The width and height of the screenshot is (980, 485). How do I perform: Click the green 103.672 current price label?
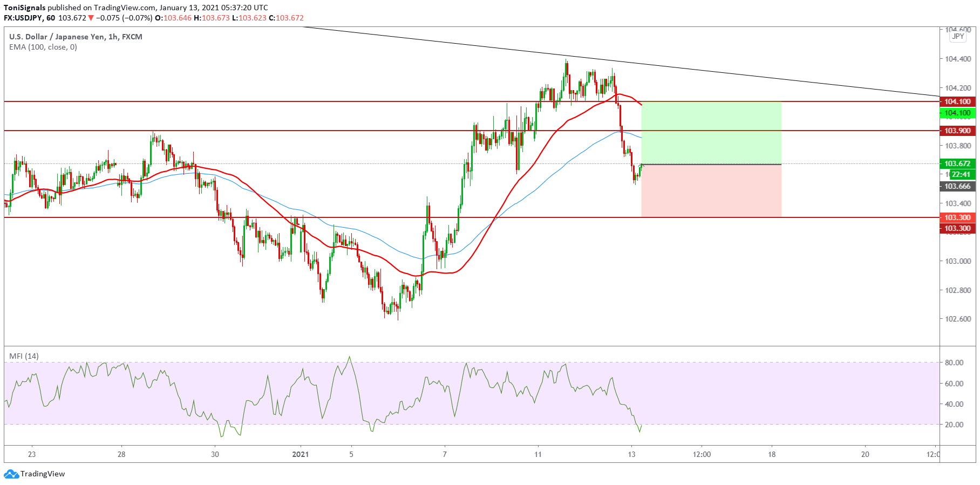pyautogui.click(x=957, y=163)
